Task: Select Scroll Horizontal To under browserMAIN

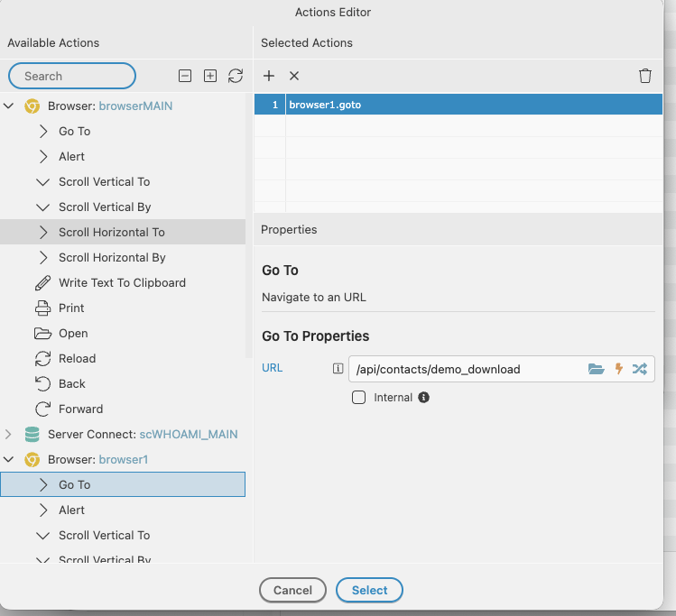Action: [x=111, y=233]
